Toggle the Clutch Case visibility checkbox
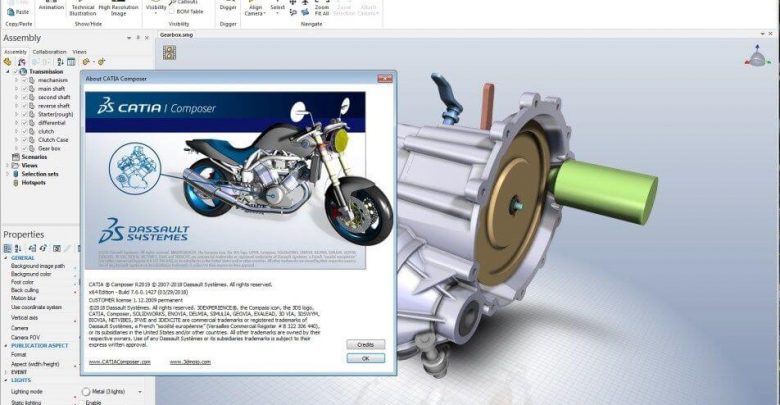This screenshot has height=405, width=780. [24, 140]
